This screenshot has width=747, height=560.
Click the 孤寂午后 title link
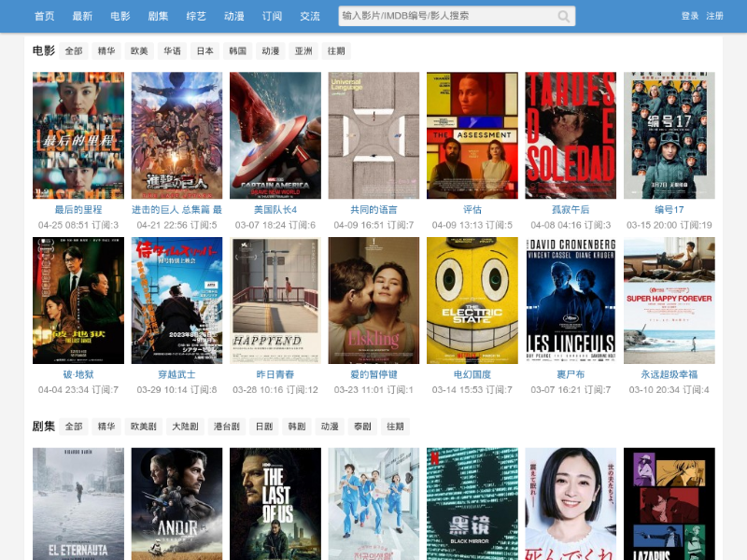pyautogui.click(x=571, y=210)
